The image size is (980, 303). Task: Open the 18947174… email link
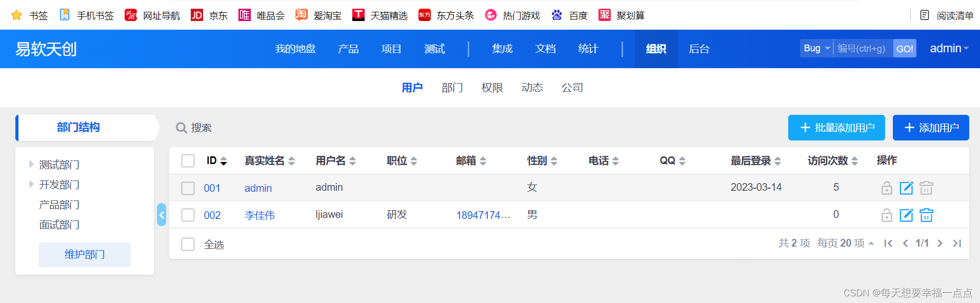(x=484, y=215)
